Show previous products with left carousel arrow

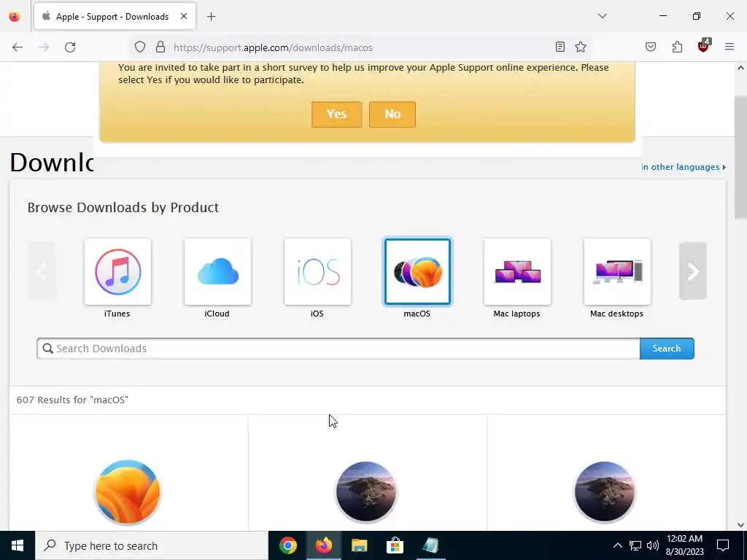coord(42,271)
